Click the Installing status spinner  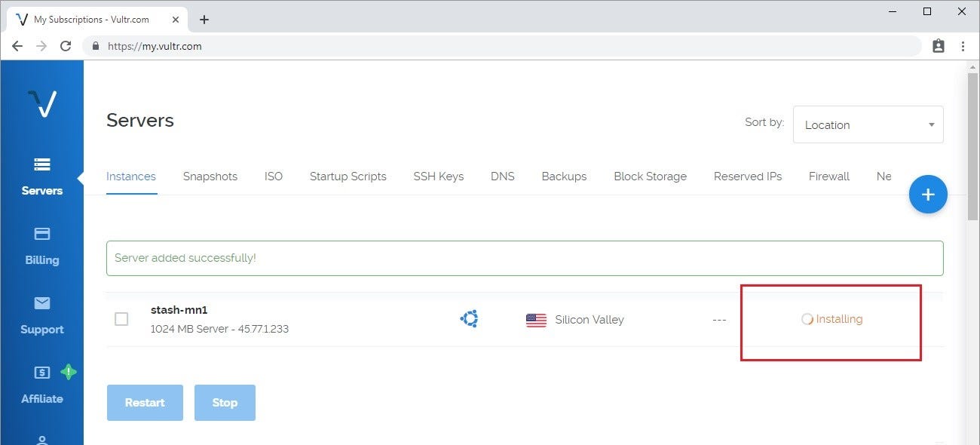(x=807, y=319)
